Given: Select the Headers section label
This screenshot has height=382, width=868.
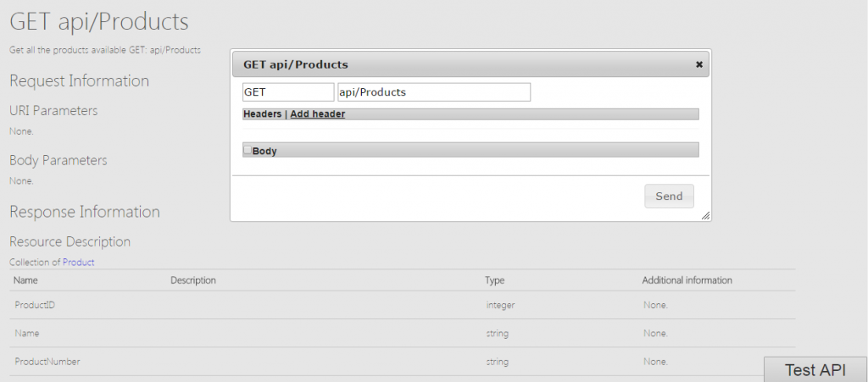Looking at the screenshot, I should pos(263,113).
